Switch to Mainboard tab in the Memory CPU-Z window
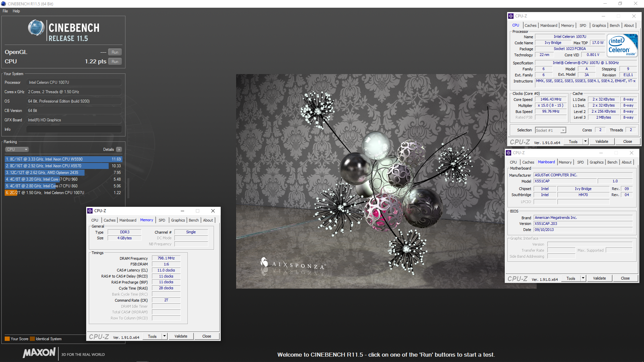This screenshot has height=362, width=644. 128,220
